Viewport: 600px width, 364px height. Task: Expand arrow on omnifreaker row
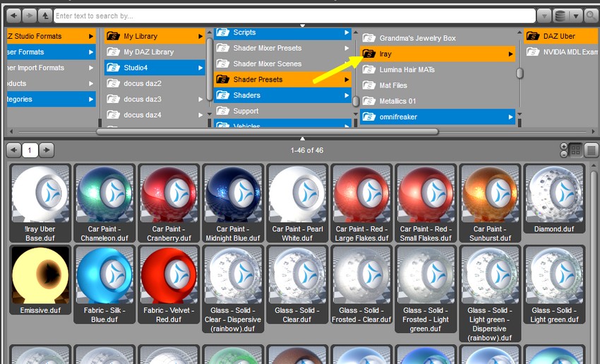pyautogui.click(x=510, y=117)
